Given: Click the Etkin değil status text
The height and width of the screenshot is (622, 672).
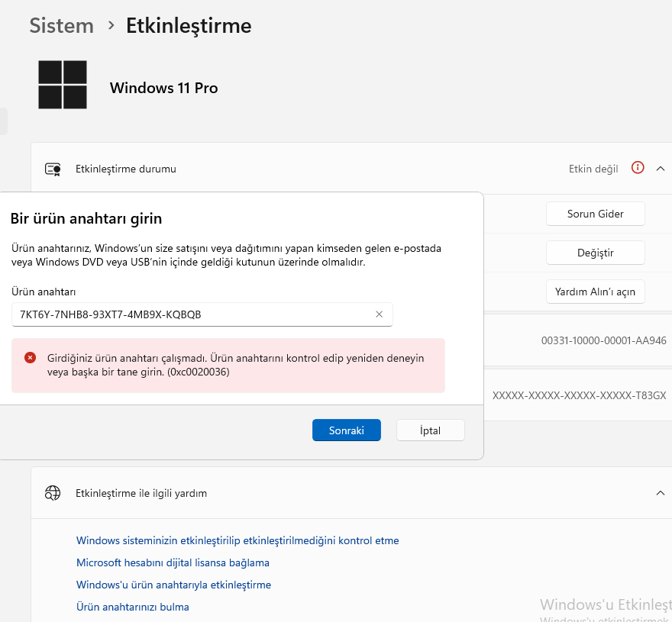Looking at the screenshot, I should click(593, 169).
